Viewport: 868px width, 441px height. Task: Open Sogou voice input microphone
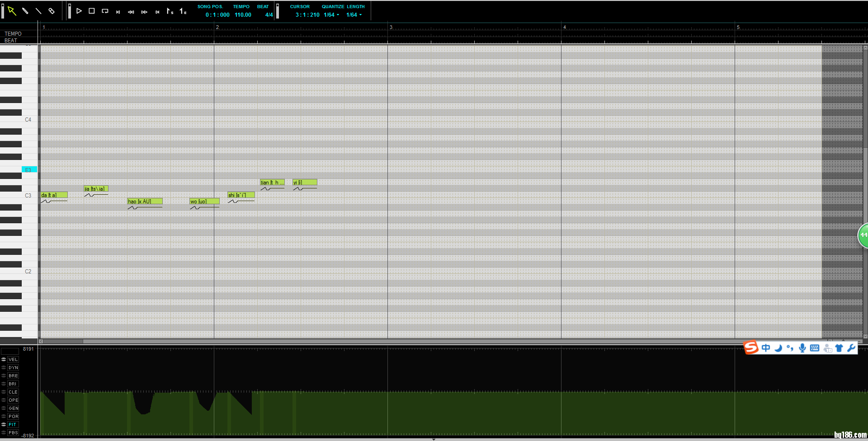pos(802,348)
